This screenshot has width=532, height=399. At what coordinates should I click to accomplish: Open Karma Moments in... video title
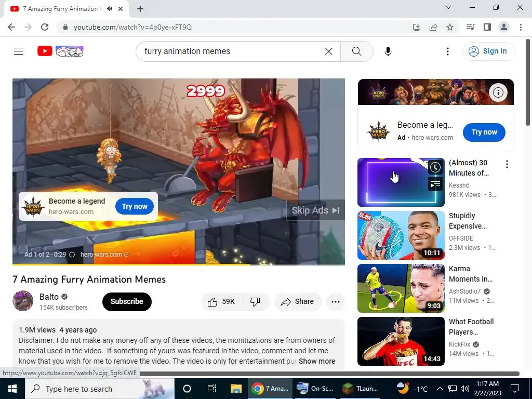click(x=470, y=274)
